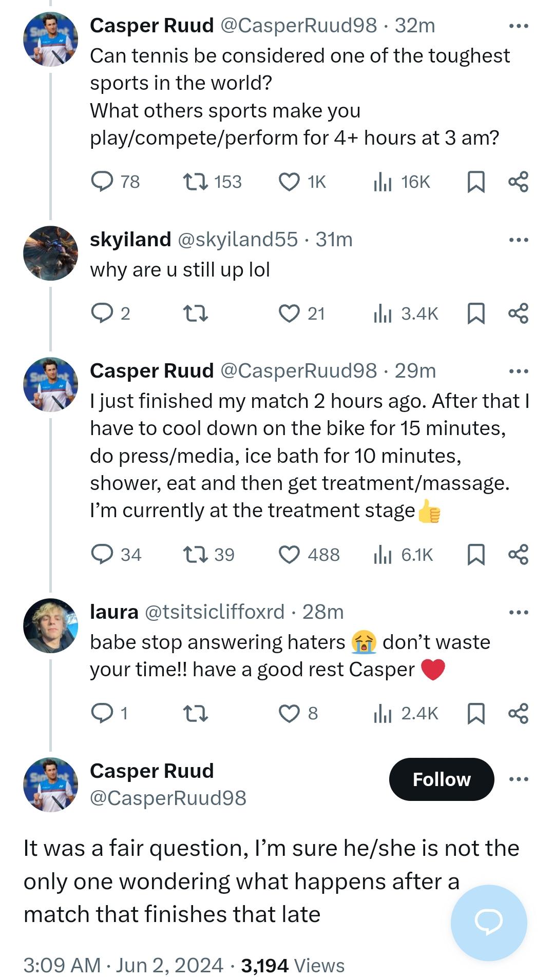The image size is (554, 980).
Task: Open more options beside the Follow button
Action: pyautogui.click(x=518, y=779)
